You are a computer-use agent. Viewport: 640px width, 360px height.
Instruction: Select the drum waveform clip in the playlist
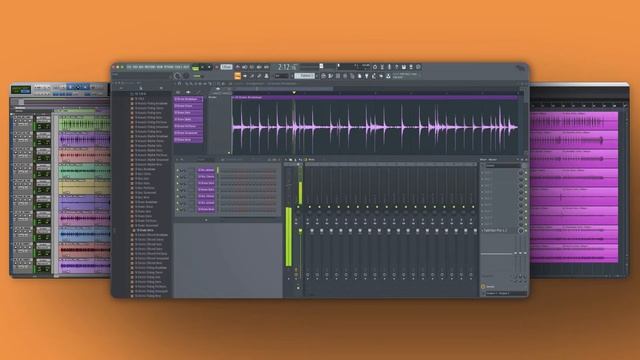click(x=376, y=127)
